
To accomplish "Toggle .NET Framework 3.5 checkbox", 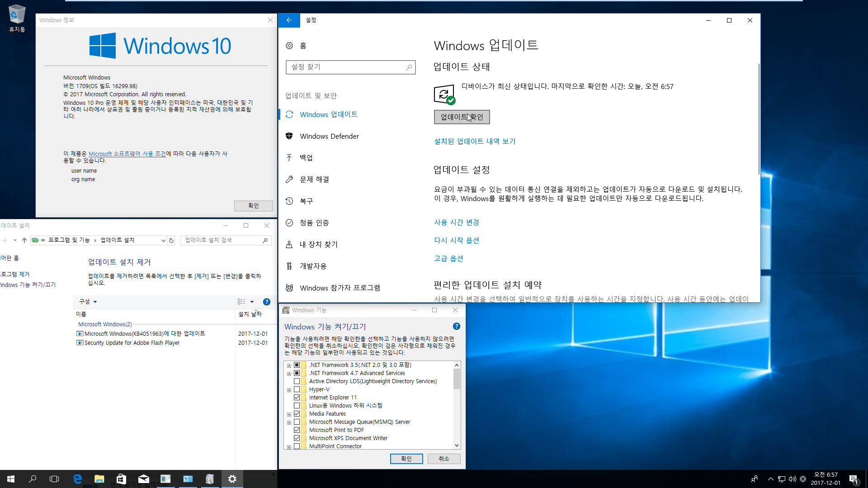I will tap(297, 365).
